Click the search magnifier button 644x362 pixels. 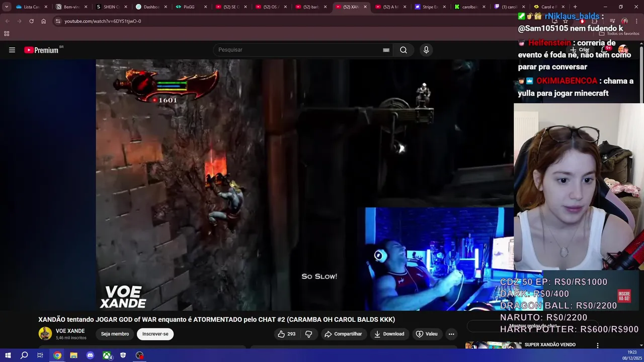pyautogui.click(x=404, y=50)
